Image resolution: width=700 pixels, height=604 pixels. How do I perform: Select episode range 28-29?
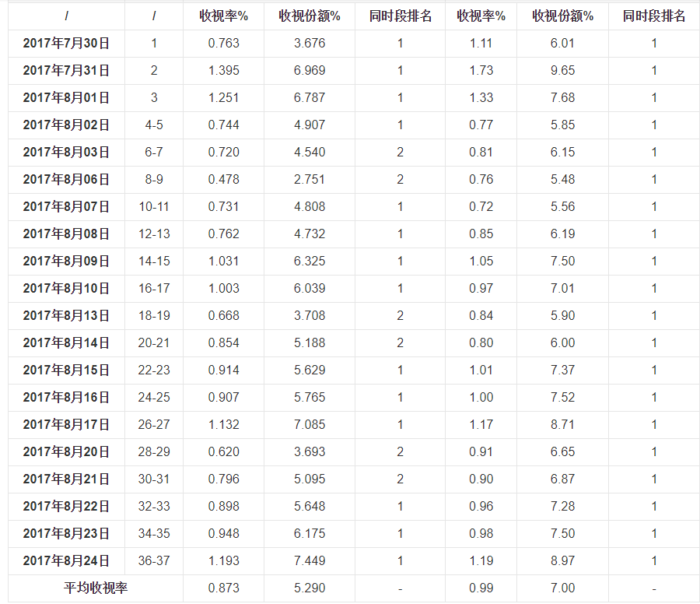[154, 452]
